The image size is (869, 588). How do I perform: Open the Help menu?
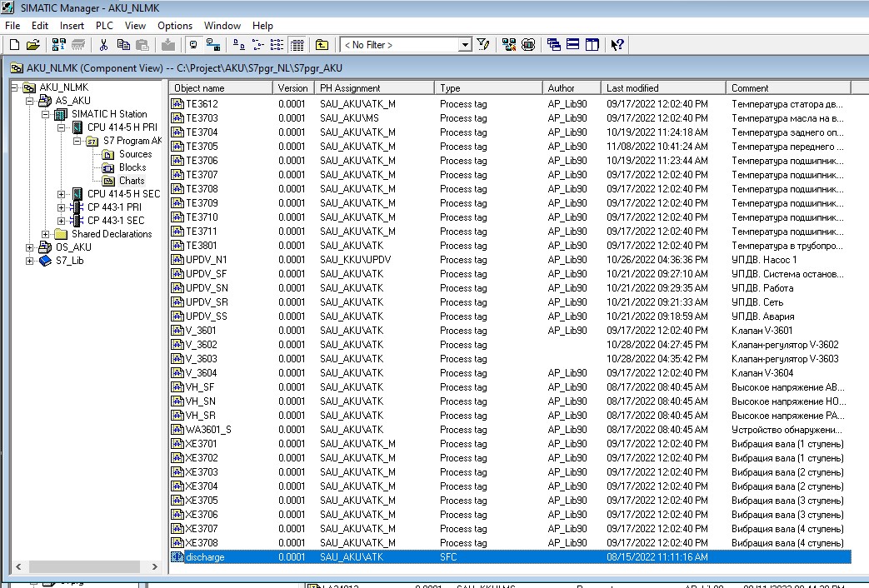262,26
